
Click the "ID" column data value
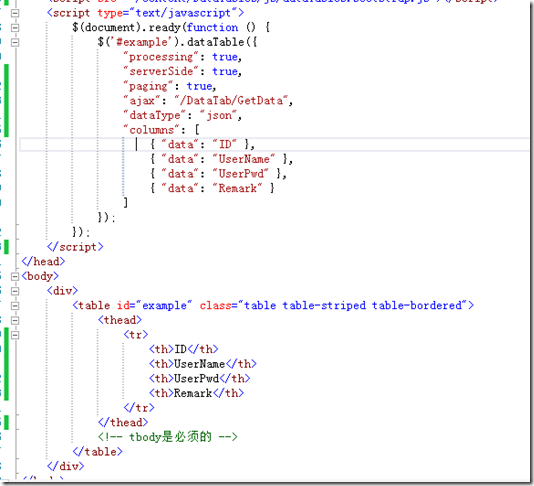click(x=225, y=144)
